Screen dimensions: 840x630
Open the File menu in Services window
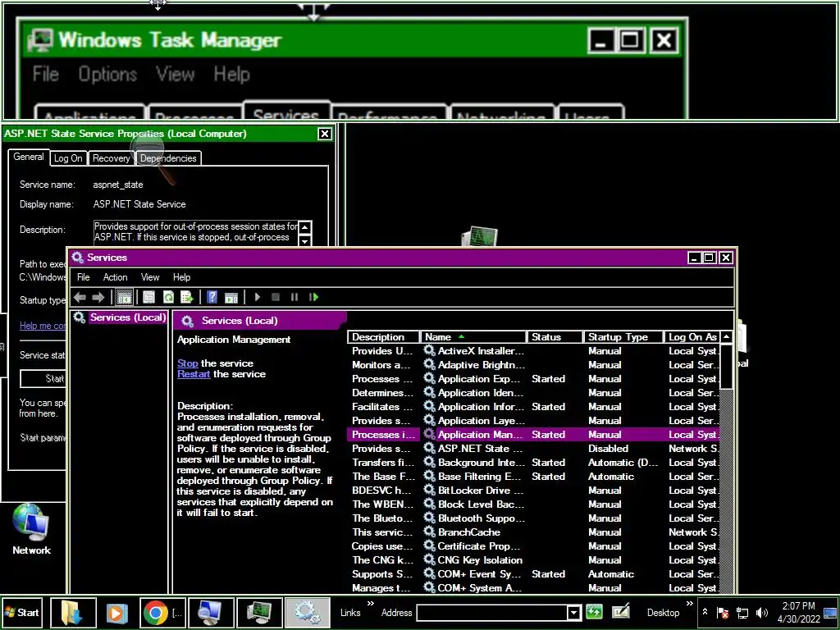83,277
